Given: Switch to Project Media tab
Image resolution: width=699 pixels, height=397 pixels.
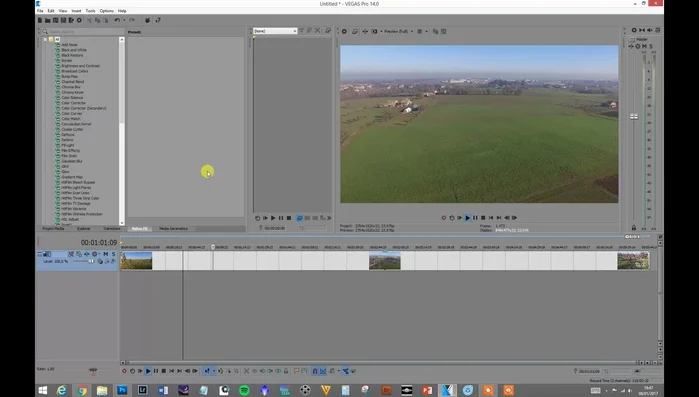Looking at the screenshot, I should (53, 229).
